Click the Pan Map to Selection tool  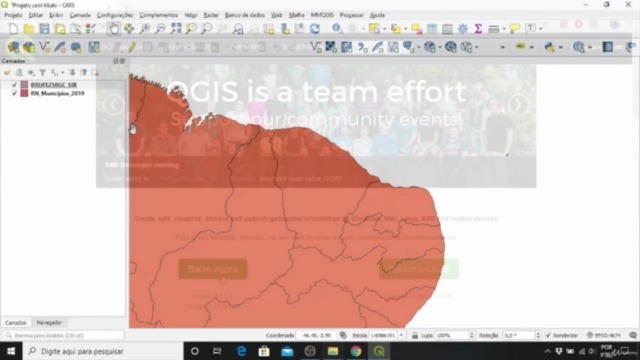pyautogui.click(x=129, y=29)
